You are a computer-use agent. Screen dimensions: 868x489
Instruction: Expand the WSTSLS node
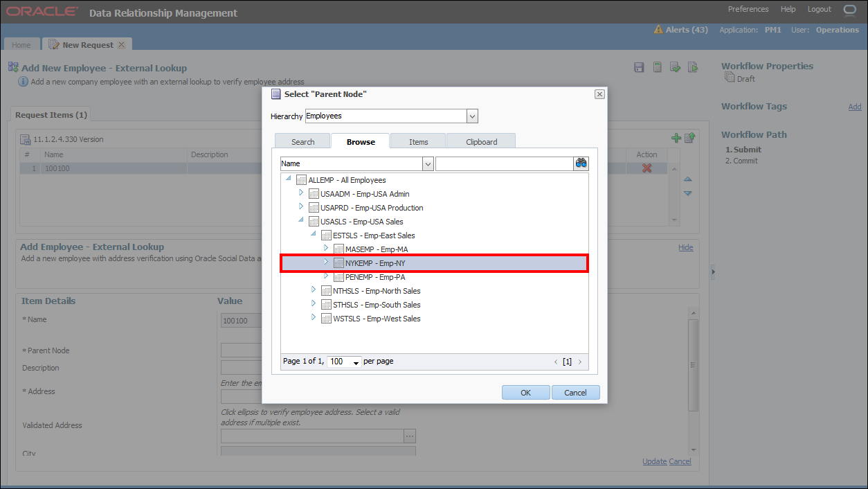pyautogui.click(x=314, y=317)
